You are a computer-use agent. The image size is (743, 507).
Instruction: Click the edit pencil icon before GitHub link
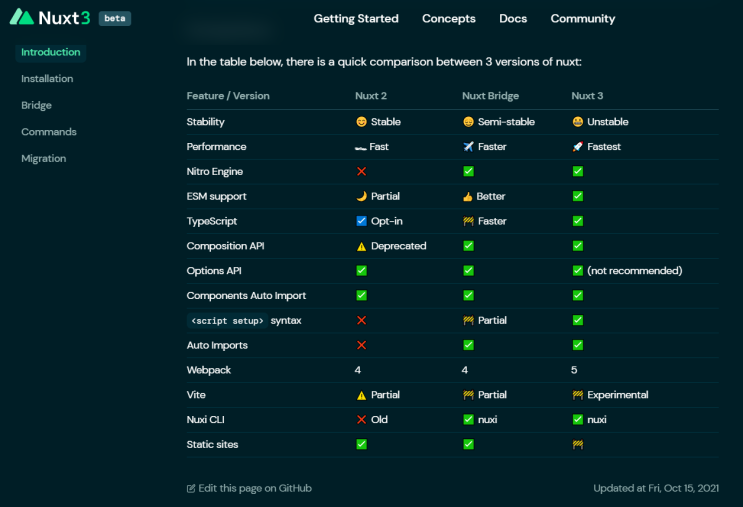[191, 489]
